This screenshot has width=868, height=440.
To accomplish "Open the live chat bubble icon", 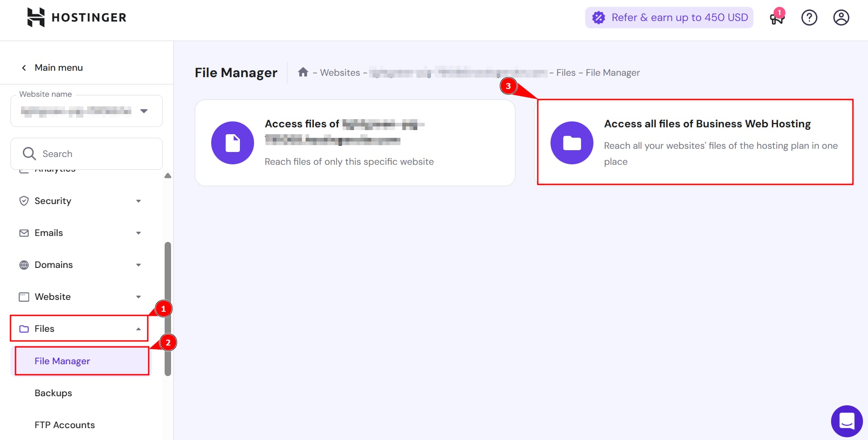I will coord(847,421).
